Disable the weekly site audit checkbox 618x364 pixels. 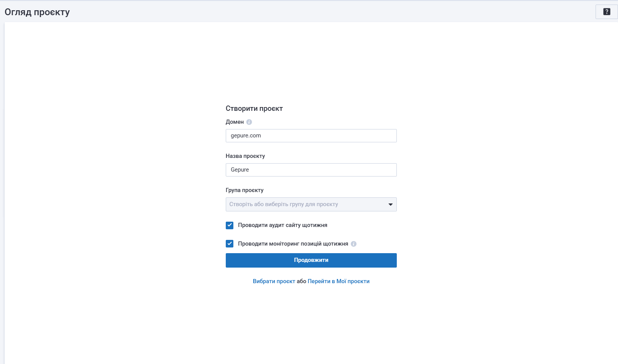(x=230, y=225)
